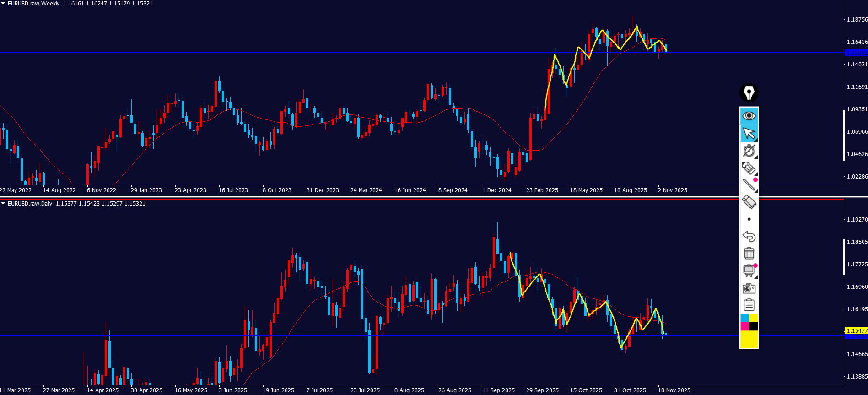Screen dimensions: 868x395
Task: Clear all ink with the trash icon
Action: point(749,253)
